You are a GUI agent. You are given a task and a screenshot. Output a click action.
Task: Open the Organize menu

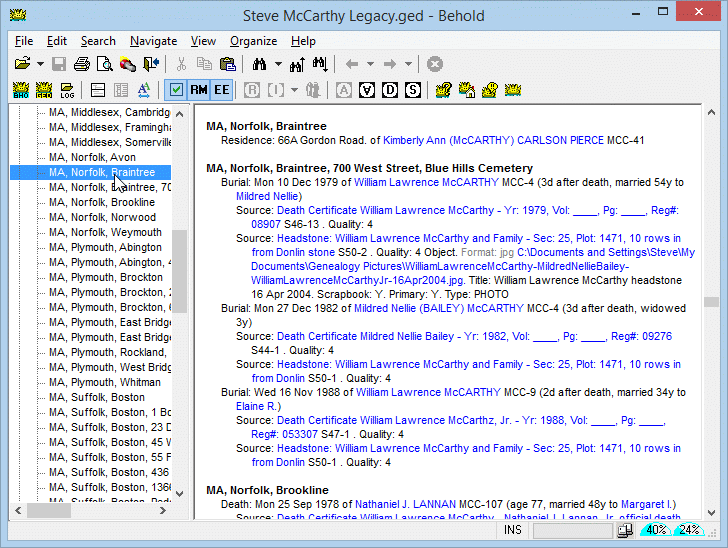pos(253,41)
